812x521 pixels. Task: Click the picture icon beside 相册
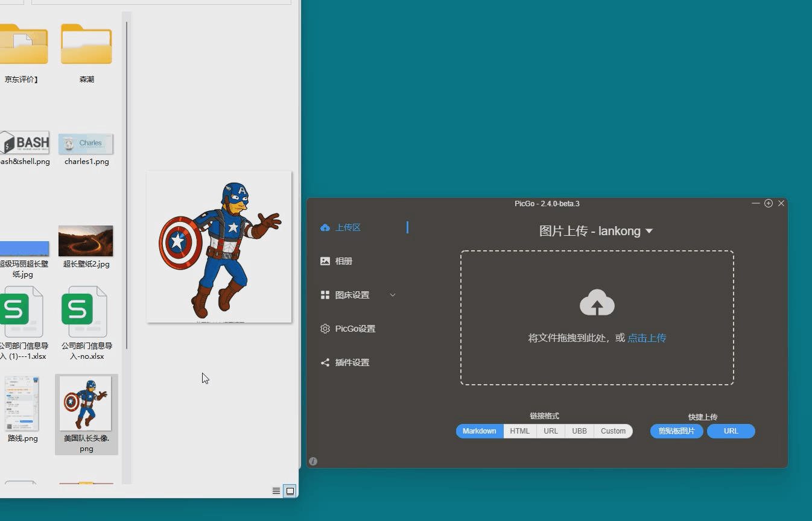(325, 261)
